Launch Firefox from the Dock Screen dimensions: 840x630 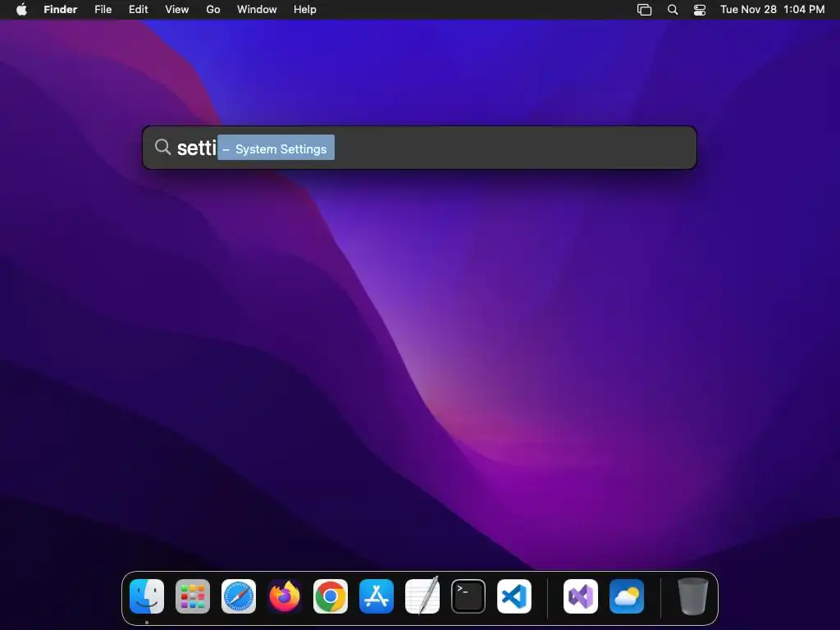[285, 596]
